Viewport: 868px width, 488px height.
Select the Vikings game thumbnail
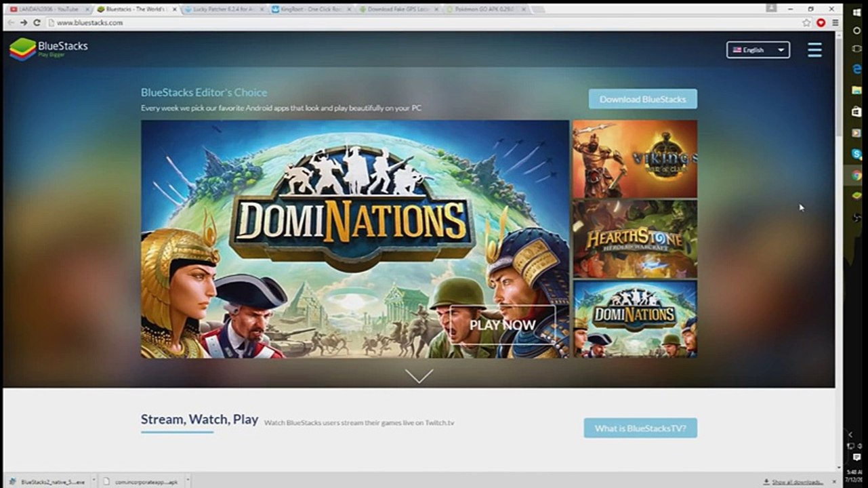click(635, 159)
